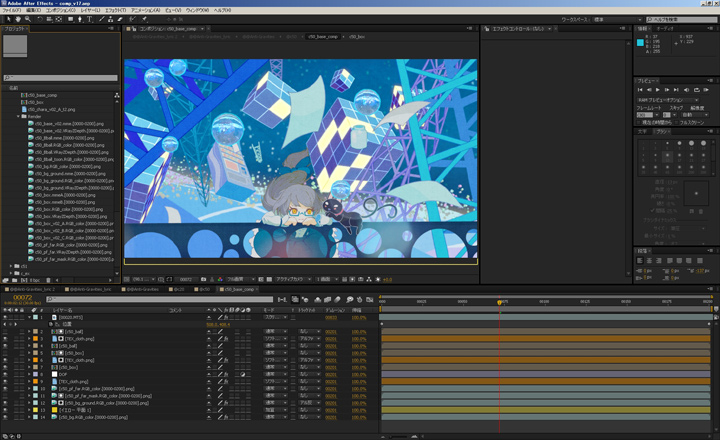Switch to the @c20 timeline tab
The image size is (720, 440).
[176, 289]
